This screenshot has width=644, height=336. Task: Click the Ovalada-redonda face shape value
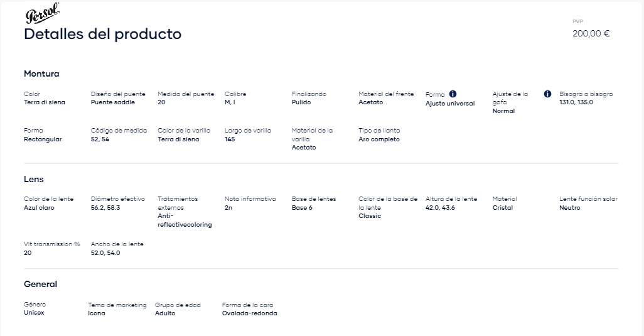pyautogui.click(x=249, y=313)
